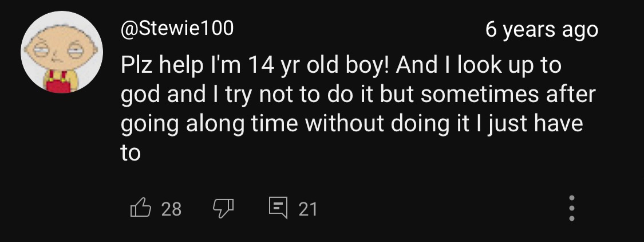Click the comment line starting "god and I try"

click(358, 95)
